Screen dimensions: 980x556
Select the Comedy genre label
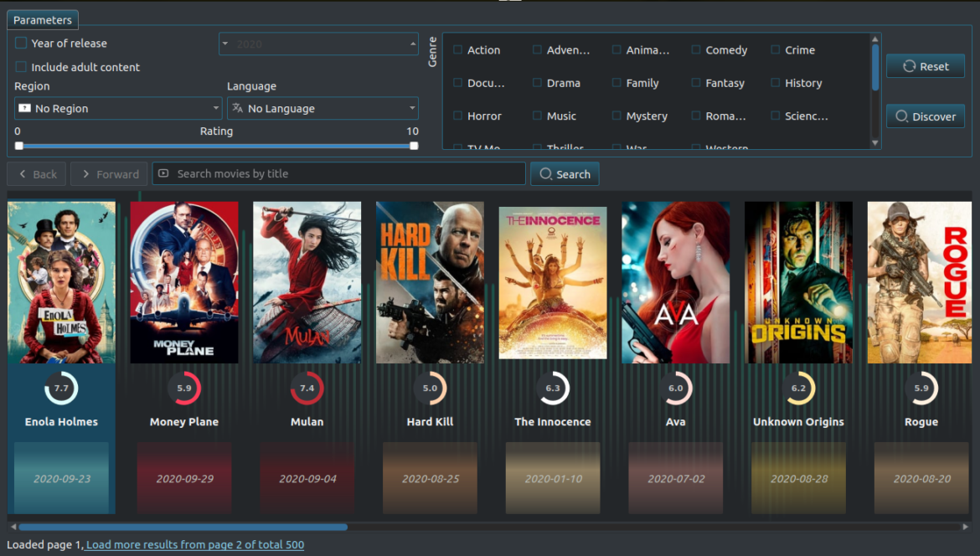coord(727,49)
